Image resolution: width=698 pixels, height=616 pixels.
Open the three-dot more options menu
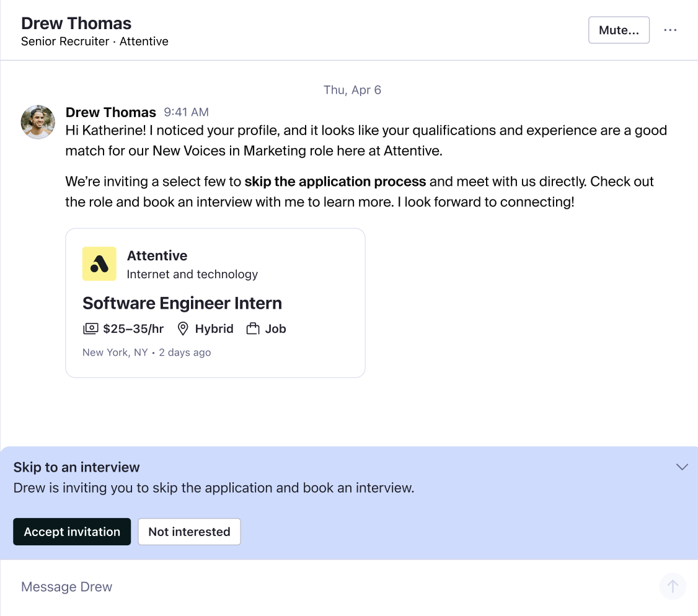(670, 30)
